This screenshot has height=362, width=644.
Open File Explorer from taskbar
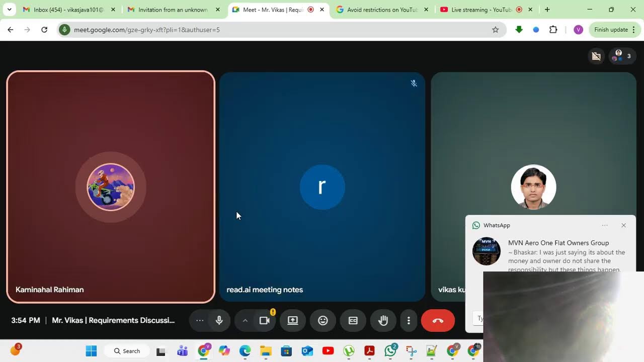pyautogui.click(x=266, y=351)
